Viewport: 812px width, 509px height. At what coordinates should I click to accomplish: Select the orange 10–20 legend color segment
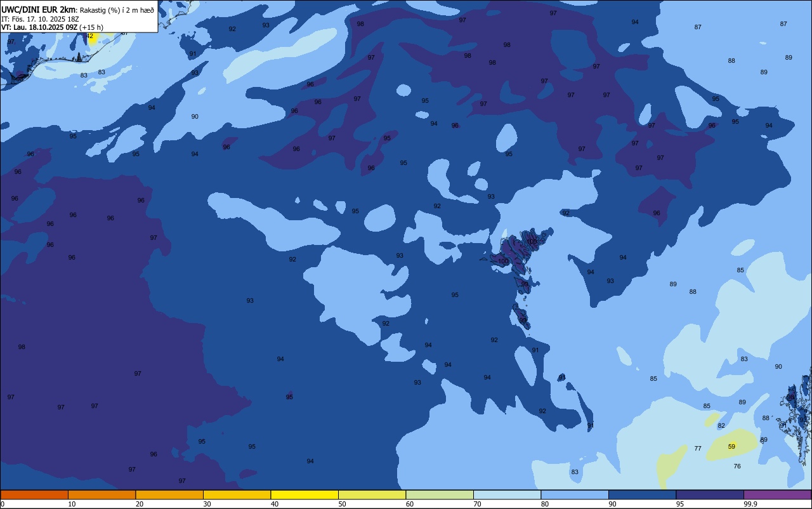(101, 494)
